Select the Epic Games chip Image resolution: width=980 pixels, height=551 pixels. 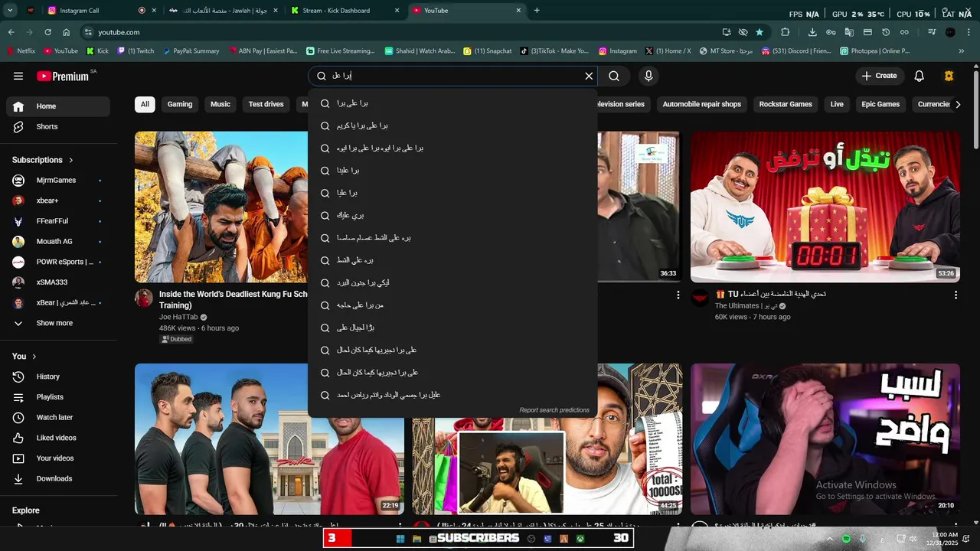(x=880, y=104)
